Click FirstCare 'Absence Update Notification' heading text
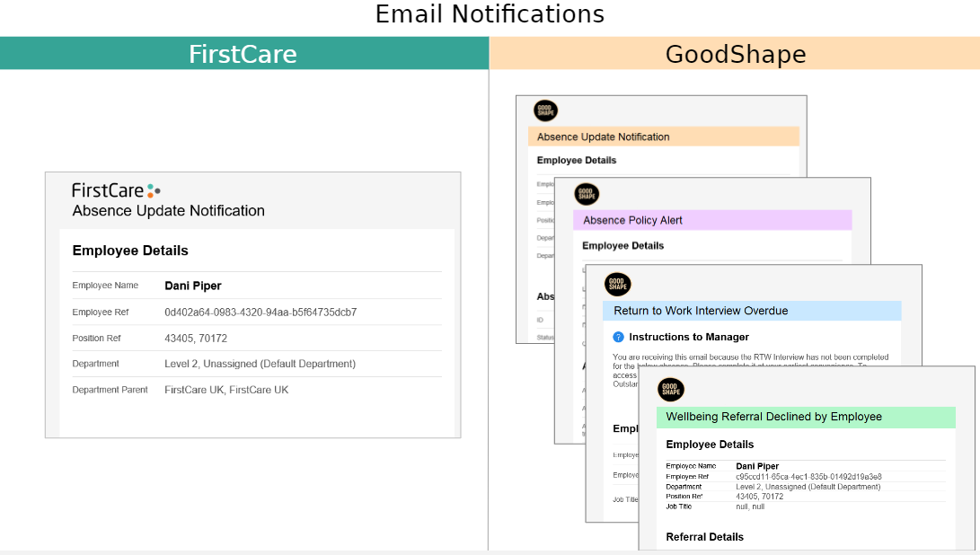980x555 pixels. tap(168, 211)
